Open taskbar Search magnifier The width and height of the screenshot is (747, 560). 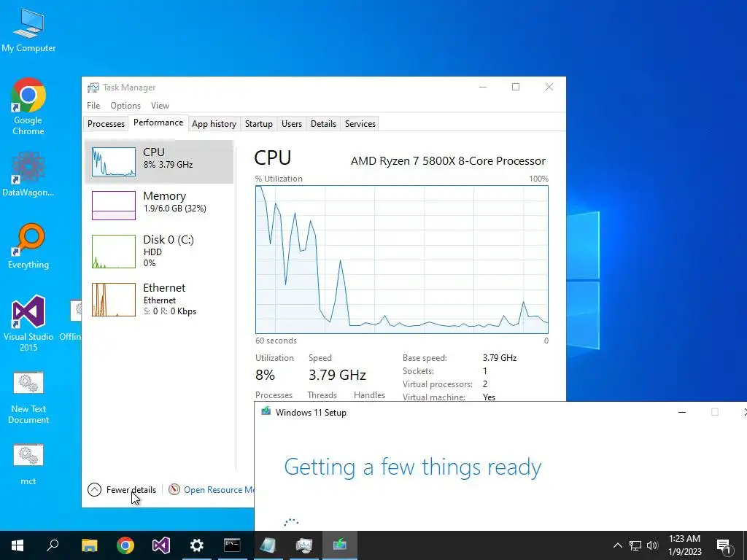[53, 545]
